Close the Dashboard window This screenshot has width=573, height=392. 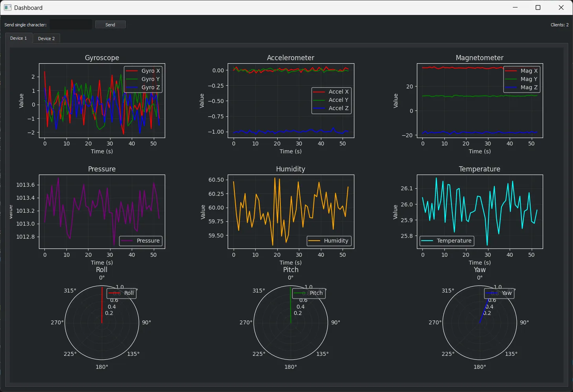pyautogui.click(x=561, y=7)
